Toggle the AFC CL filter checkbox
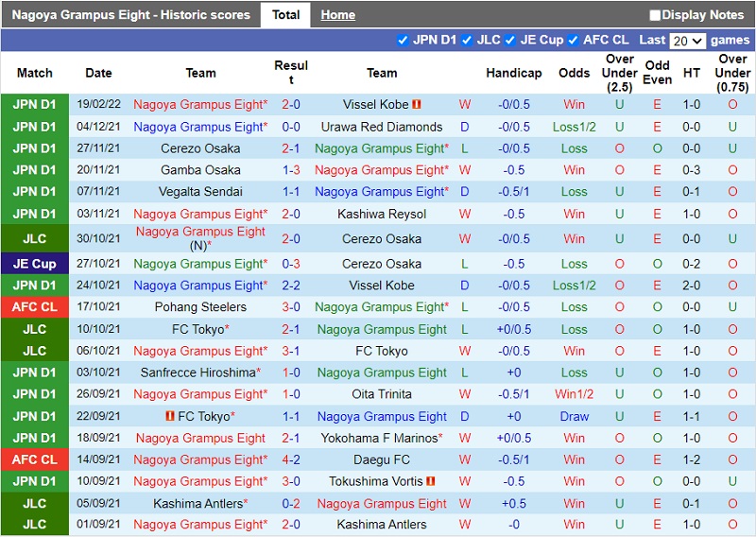The height and width of the screenshot is (537, 756). (574, 41)
